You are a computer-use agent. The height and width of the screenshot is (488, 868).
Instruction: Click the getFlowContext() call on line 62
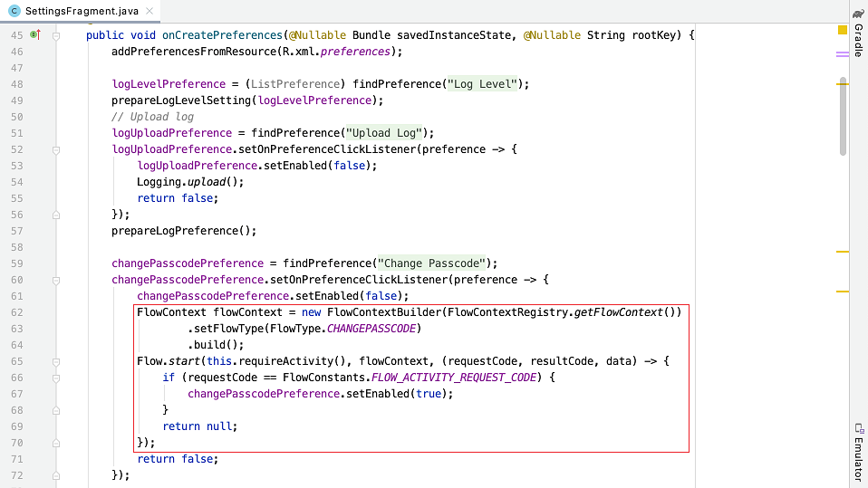pos(624,312)
